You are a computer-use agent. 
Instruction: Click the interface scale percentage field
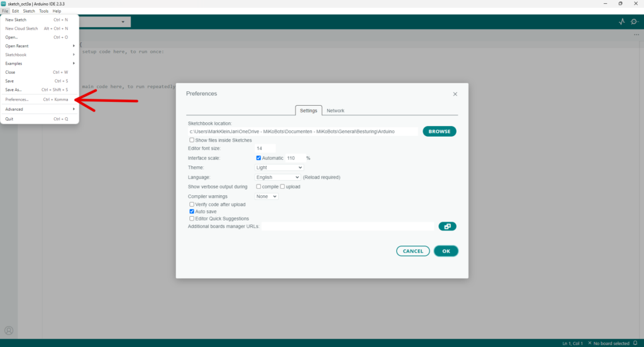[x=296, y=158]
